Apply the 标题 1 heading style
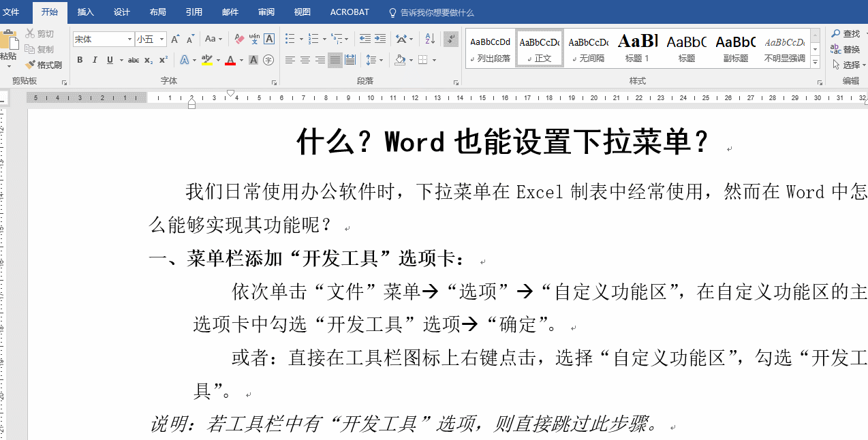The width and height of the screenshot is (868, 440). 638,48
